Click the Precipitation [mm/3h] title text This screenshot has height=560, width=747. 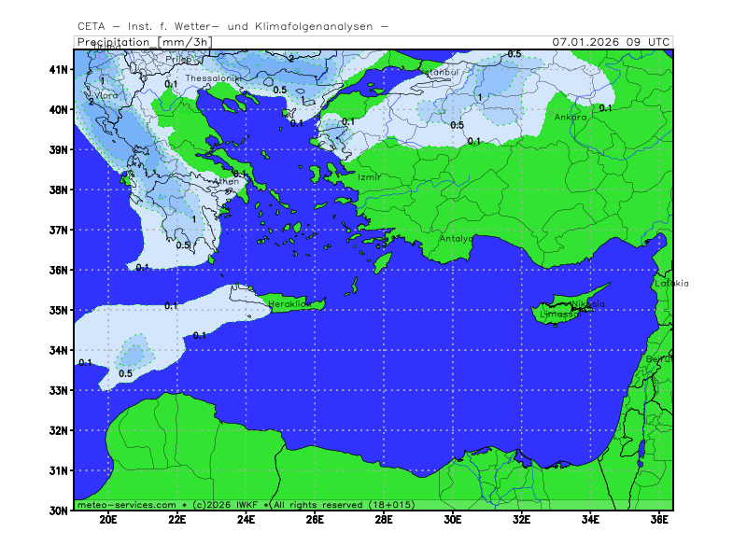click(144, 42)
